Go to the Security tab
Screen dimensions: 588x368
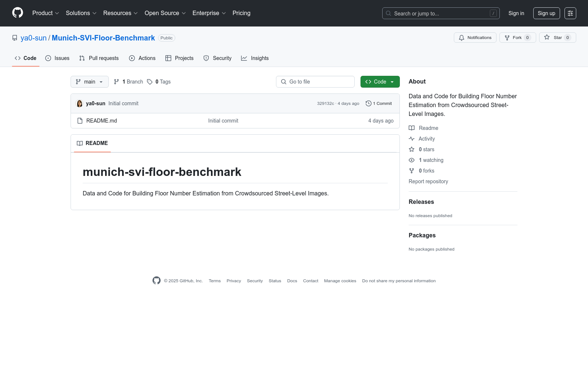click(218, 58)
